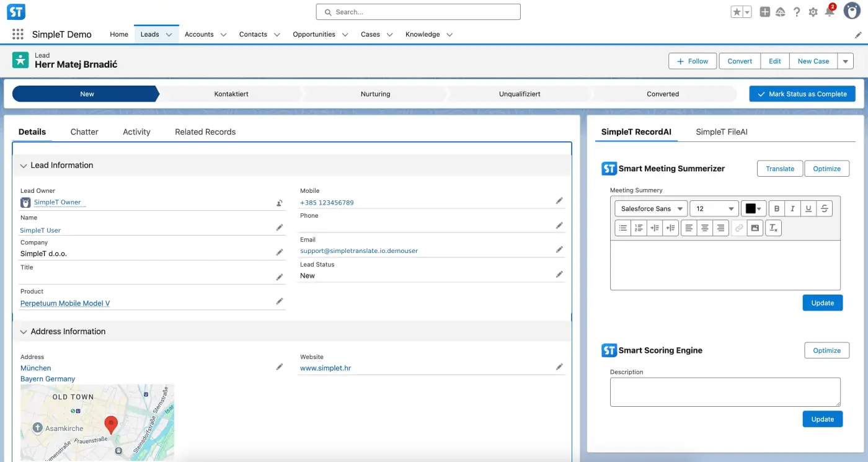Click Mark Status as Complete
This screenshot has width=868, height=462.
(802, 94)
